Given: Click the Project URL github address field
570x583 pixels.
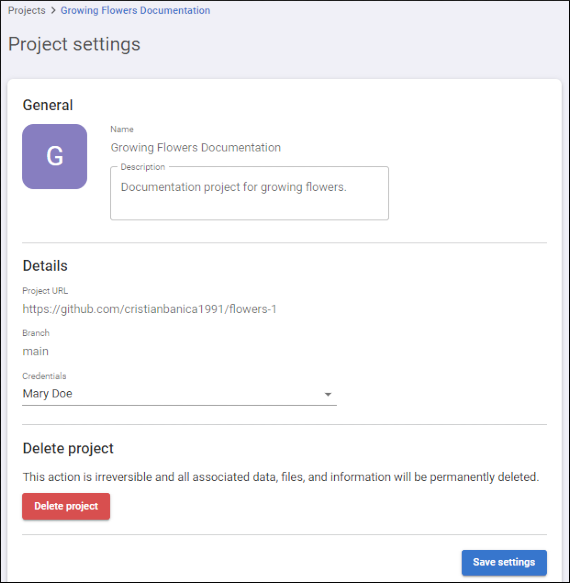Looking at the screenshot, I should 149,309.
